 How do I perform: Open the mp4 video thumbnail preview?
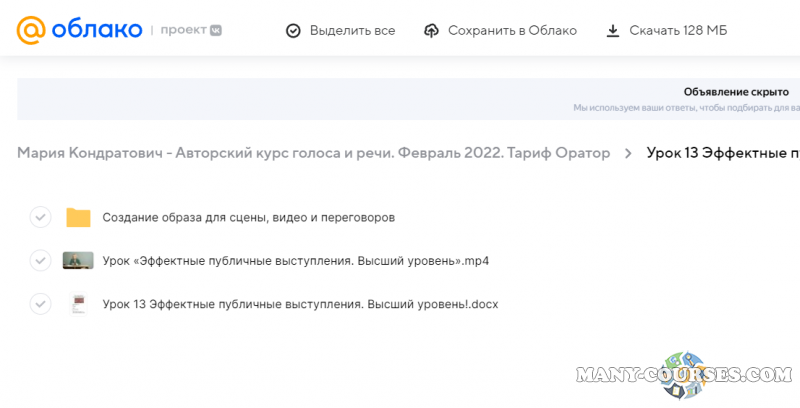click(x=78, y=260)
